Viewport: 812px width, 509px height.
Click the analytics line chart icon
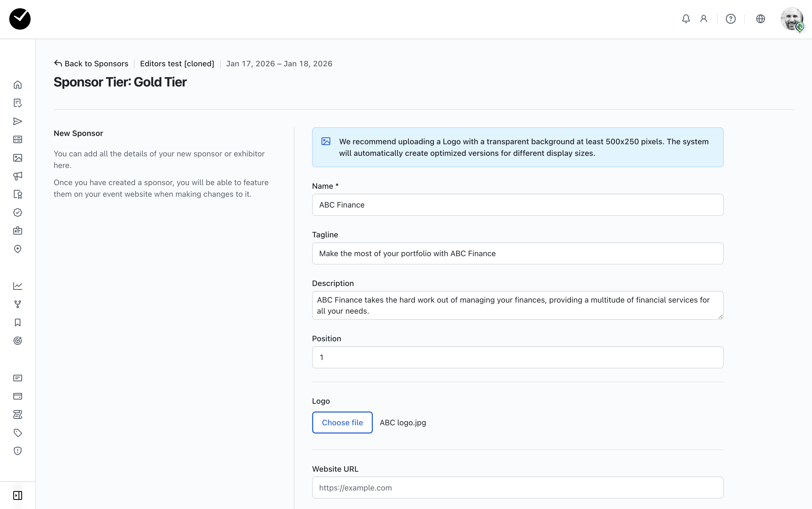17,286
